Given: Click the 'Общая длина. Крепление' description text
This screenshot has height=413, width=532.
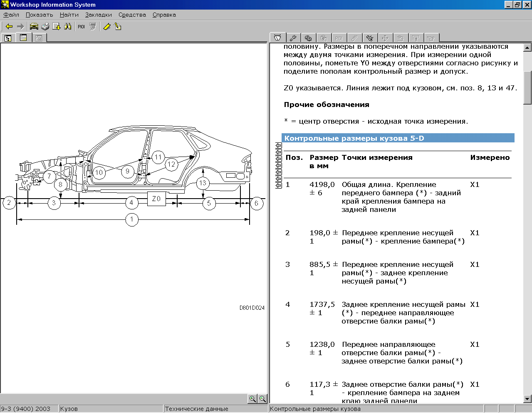Looking at the screenshot, I should click(x=389, y=184).
